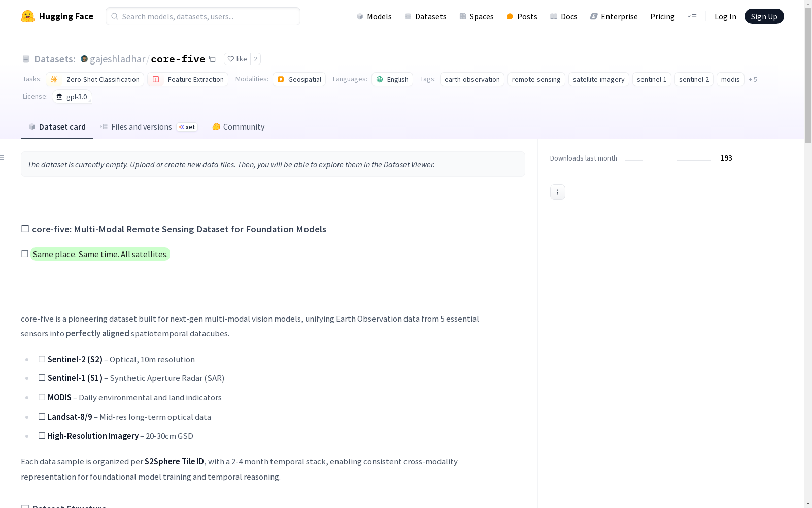Image resolution: width=812 pixels, height=508 pixels.
Task: Click the page scrollbar thumb
Action: click(808, 75)
